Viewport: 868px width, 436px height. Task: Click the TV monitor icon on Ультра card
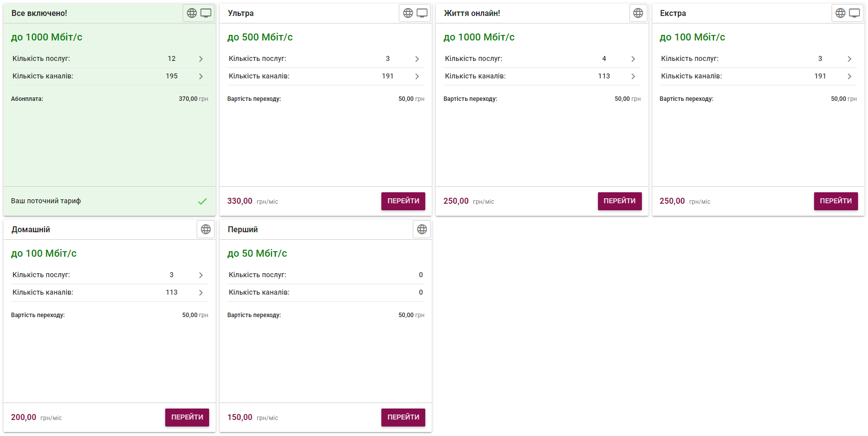pos(422,13)
